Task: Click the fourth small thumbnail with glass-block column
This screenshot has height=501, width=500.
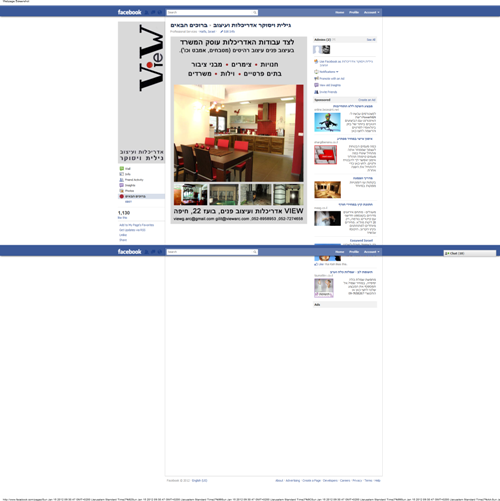Action: [288, 194]
